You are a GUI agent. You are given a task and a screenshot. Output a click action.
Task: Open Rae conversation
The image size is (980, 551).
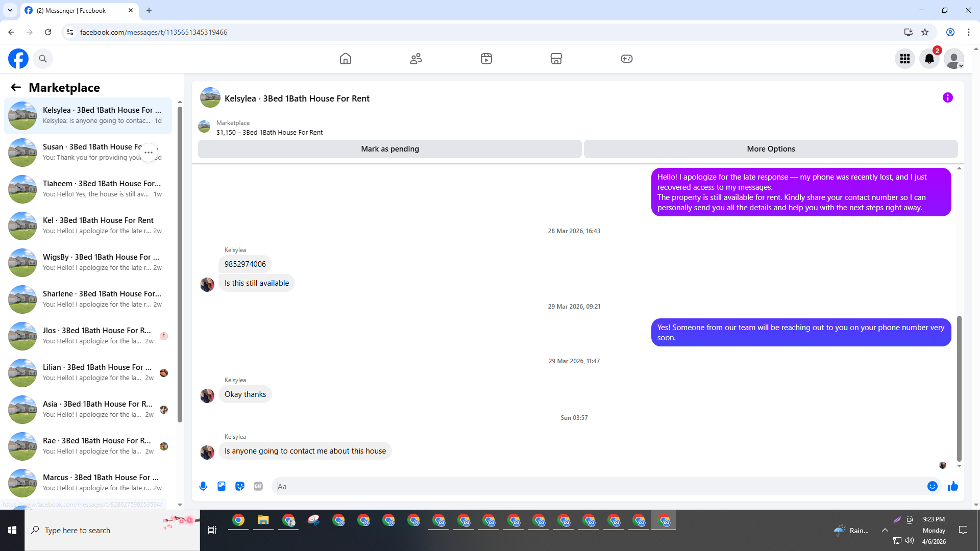click(x=88, y=446)
